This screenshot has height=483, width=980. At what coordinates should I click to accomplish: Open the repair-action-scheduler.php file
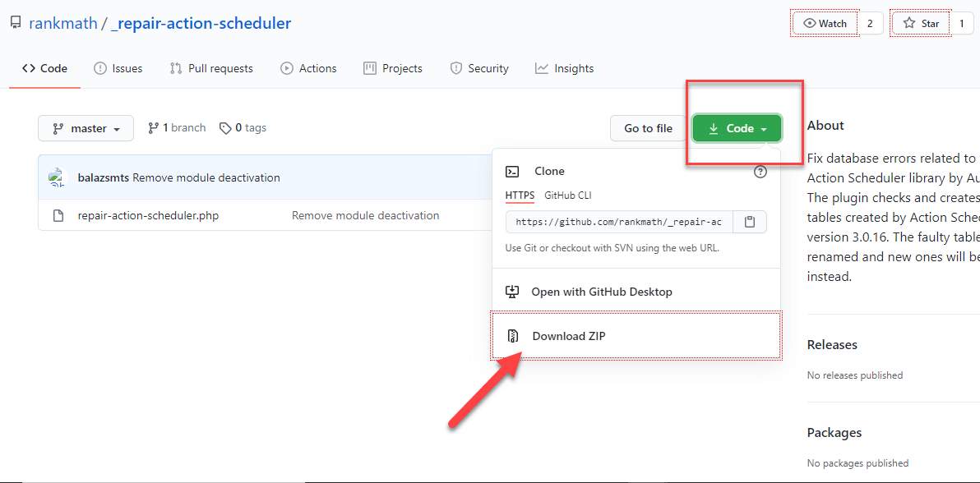148,216
